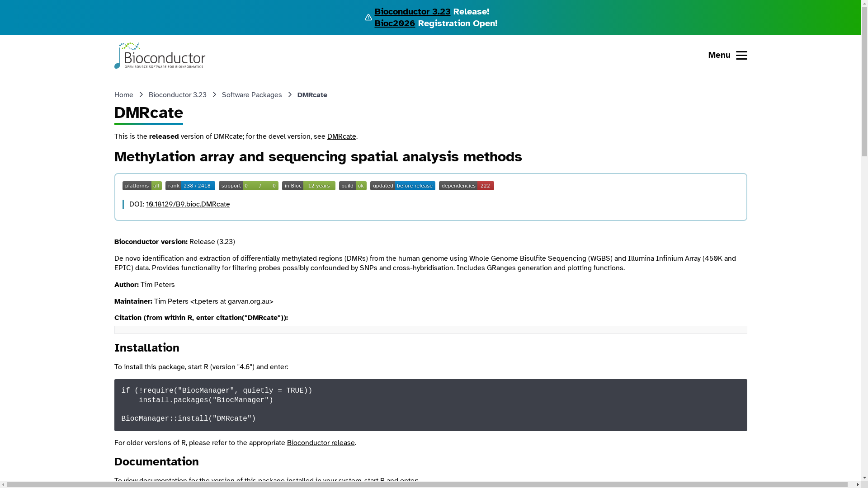Click the Methylation array subtitle heading
This screenshot has height=488, width=868.
point(318,156)
